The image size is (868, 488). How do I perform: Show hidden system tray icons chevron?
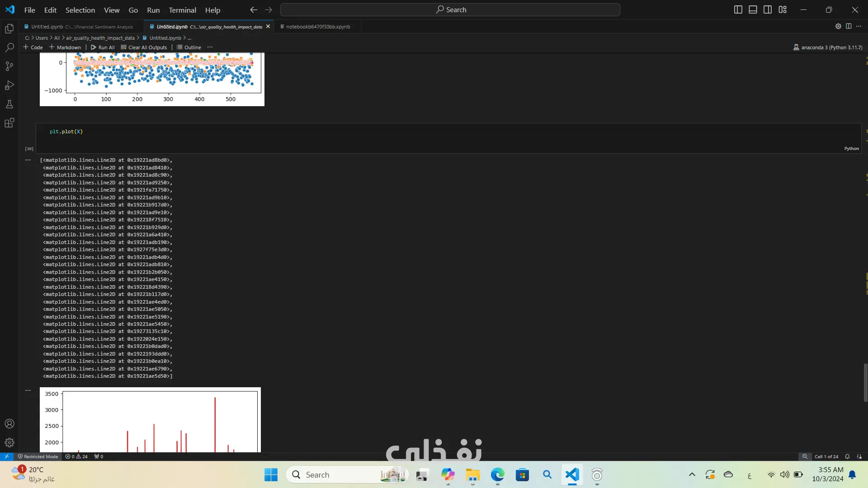pos(692,474)
